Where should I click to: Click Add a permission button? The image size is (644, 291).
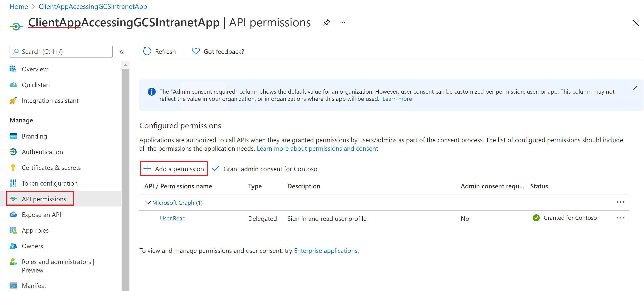point(174,169)
